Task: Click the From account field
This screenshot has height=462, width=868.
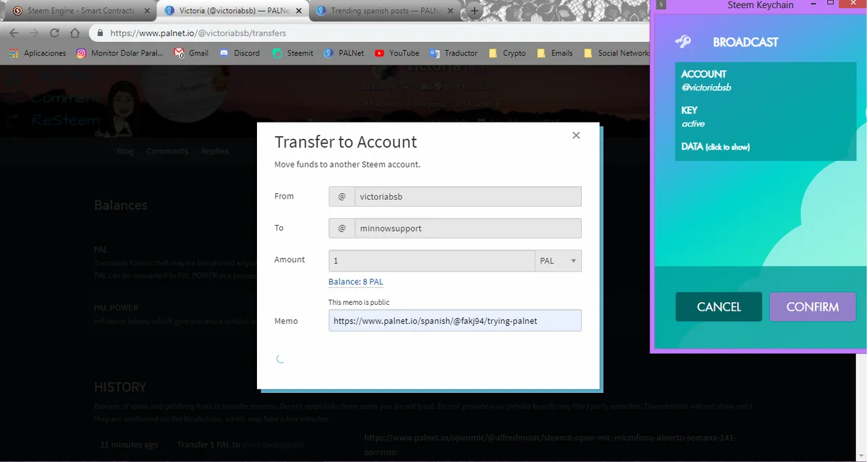Action: pos(468,196)
